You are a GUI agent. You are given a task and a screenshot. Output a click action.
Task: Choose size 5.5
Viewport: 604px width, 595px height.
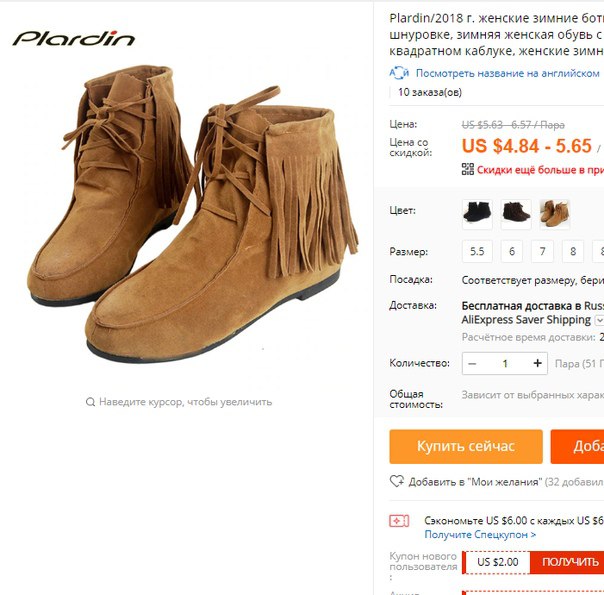pos(477,251)
